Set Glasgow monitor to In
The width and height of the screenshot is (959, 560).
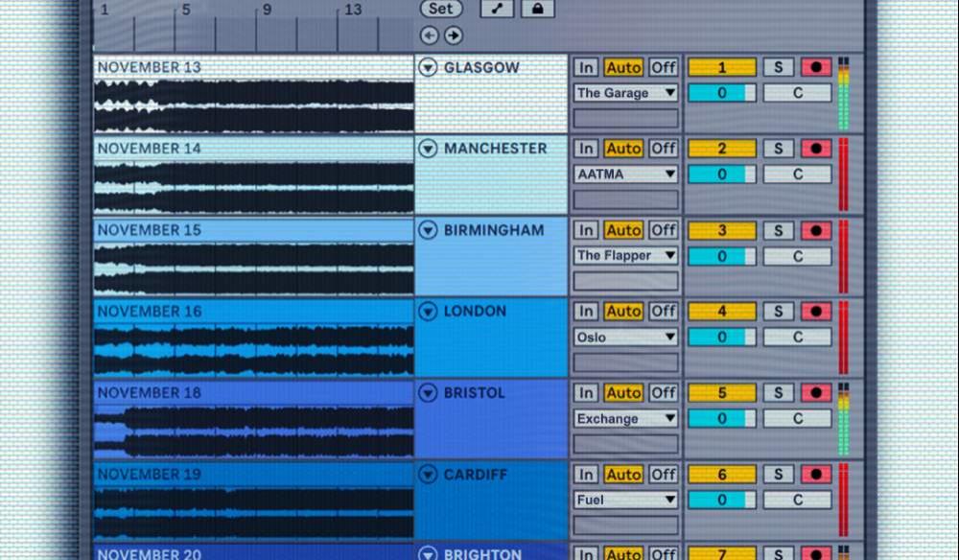(586, 67)
